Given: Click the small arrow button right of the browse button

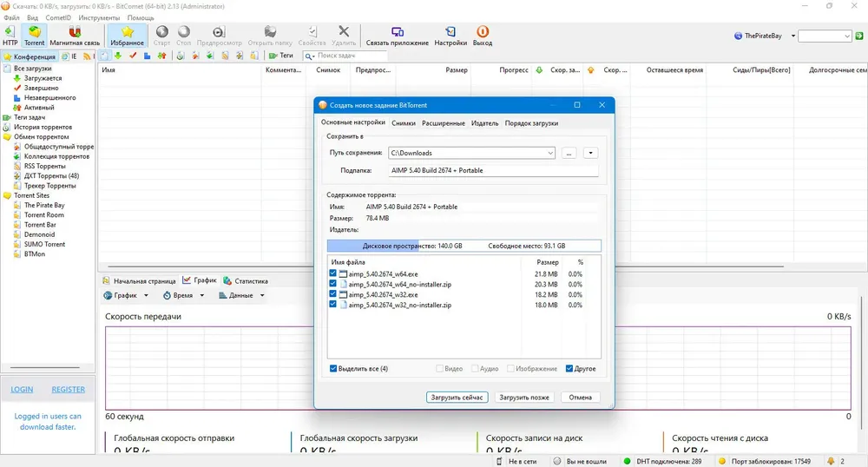Looking at the screenshot, I should click(x=590, y=154).
